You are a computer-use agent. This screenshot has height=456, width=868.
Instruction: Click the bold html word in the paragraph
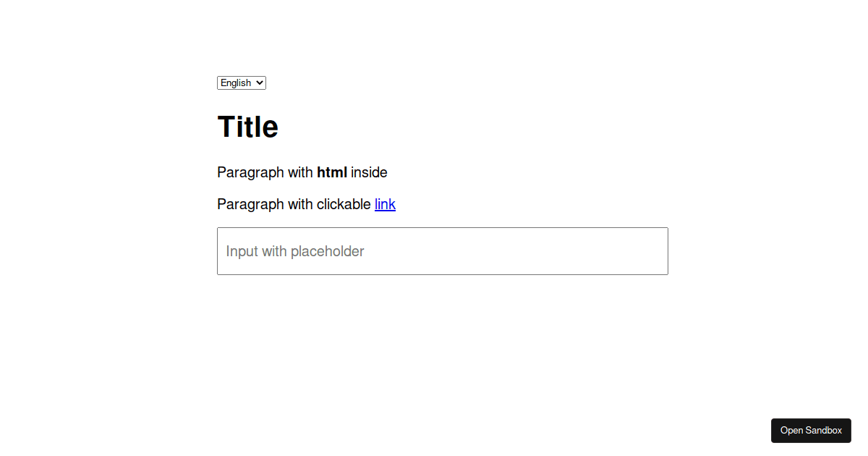pyautogui.click(x=333, y=172)
